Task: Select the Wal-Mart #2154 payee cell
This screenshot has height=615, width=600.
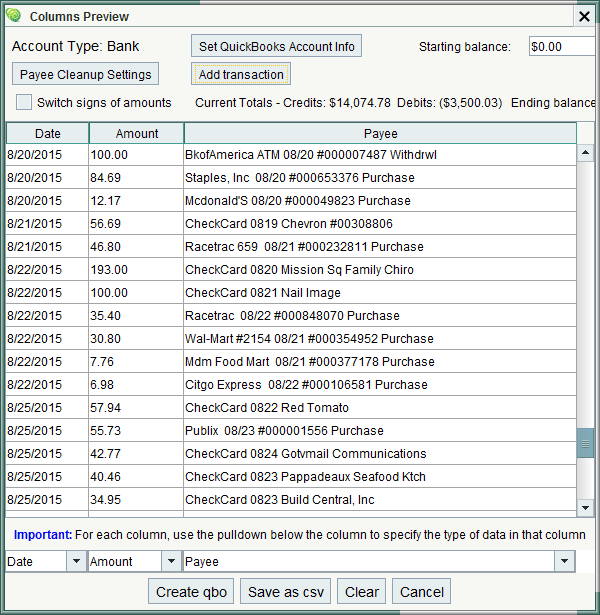Action: (380, 338)
